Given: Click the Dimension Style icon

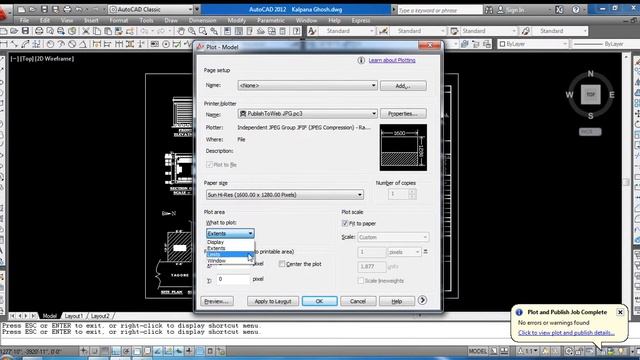Looking at the screenshot, I should 383,31.
